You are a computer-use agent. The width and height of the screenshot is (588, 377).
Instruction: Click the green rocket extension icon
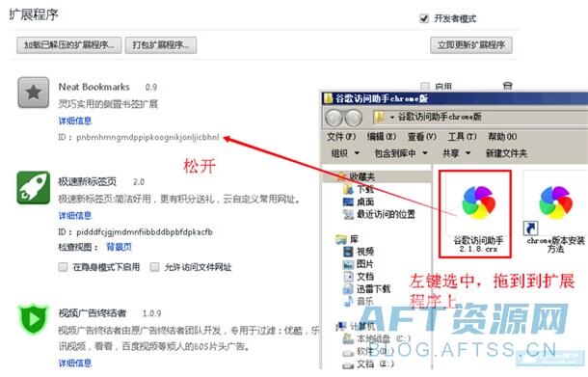[34, 188]
